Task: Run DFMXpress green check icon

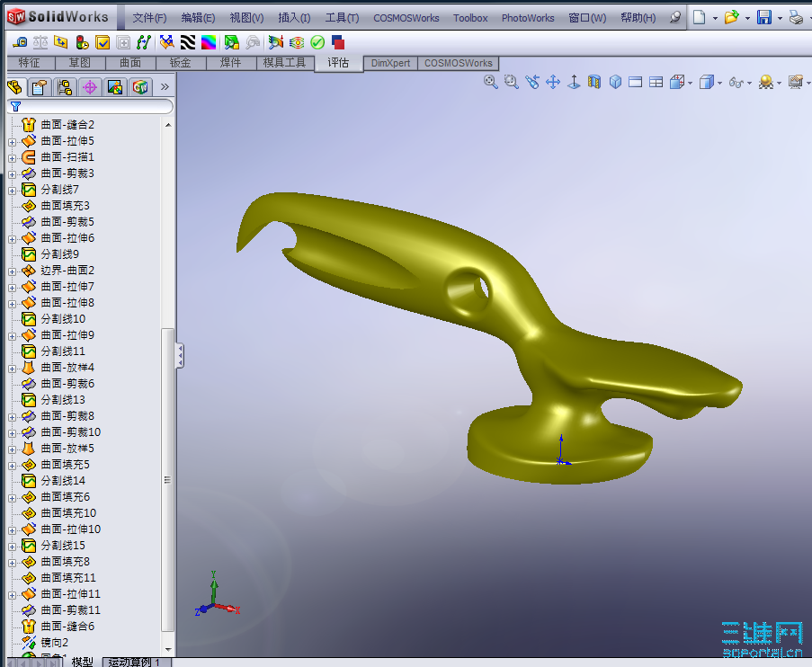Action: click(x=317, y=42)
